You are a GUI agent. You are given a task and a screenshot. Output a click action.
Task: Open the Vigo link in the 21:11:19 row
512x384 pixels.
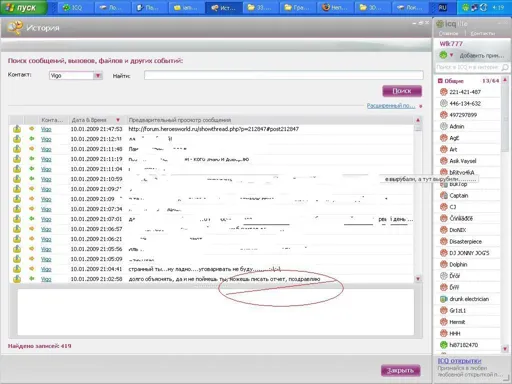point(46,159)
